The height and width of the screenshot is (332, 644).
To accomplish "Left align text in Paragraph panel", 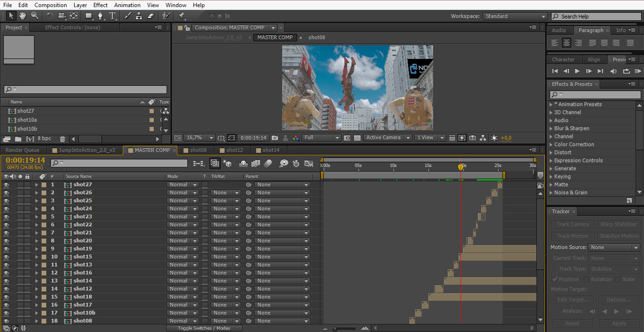I will [555, 42].
